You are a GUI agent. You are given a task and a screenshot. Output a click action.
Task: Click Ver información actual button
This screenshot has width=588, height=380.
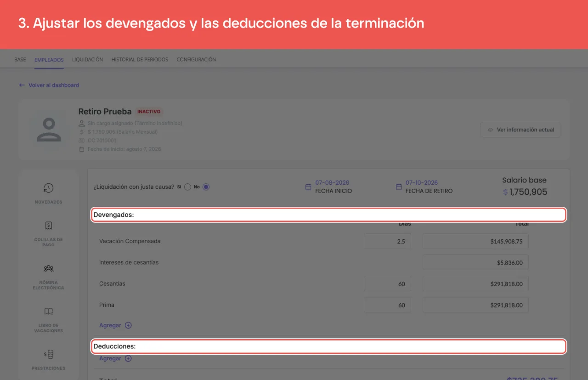[520, 130]
